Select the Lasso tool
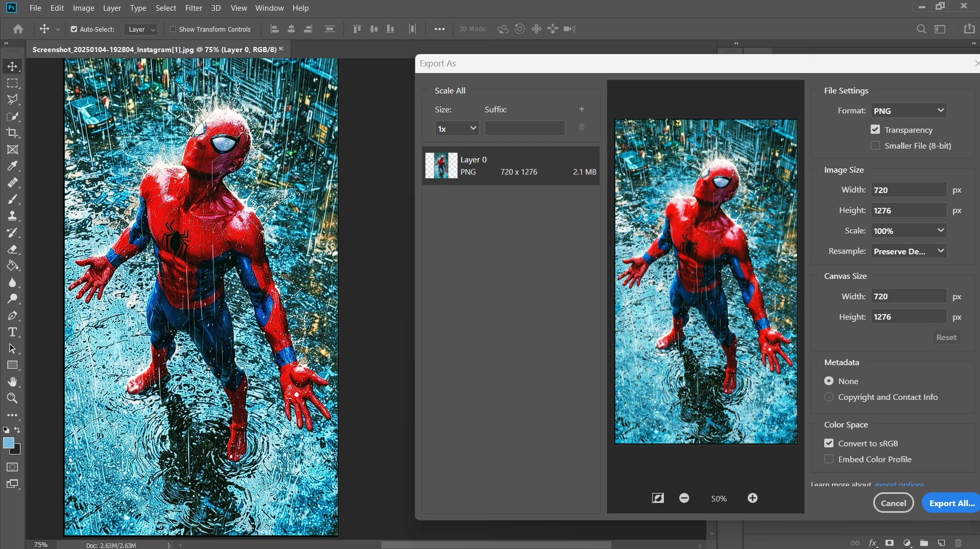The height and width of the screenshot is (549, 980). pyautogui.click(x=12, y=100)
